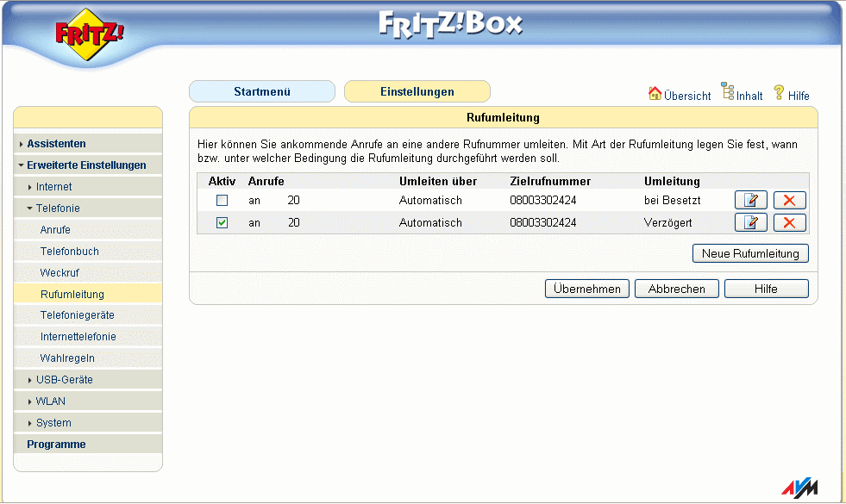
Task: Click the FRITZ! logo
Action: (90, 34)
